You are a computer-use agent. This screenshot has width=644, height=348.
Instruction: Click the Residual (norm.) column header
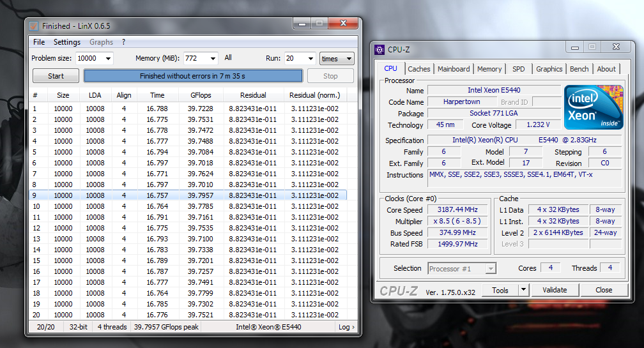pyautogui.click(x=315, y=95)
